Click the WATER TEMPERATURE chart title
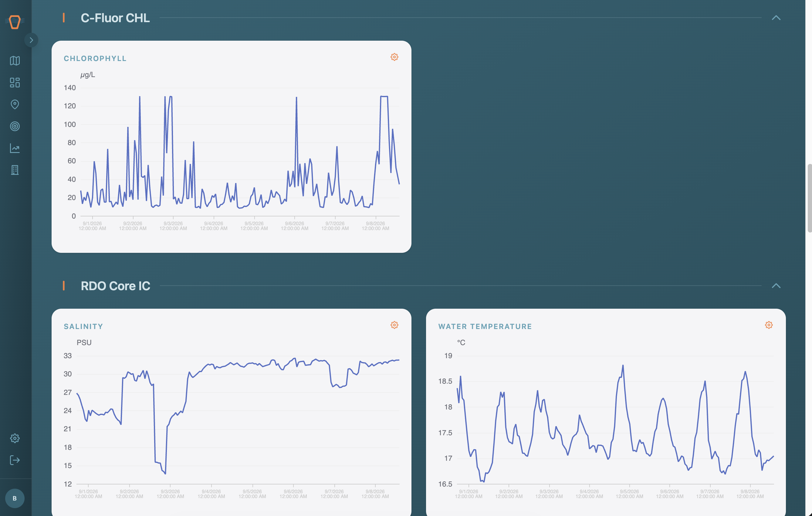The image size is (812, 516). pos(485,327)
